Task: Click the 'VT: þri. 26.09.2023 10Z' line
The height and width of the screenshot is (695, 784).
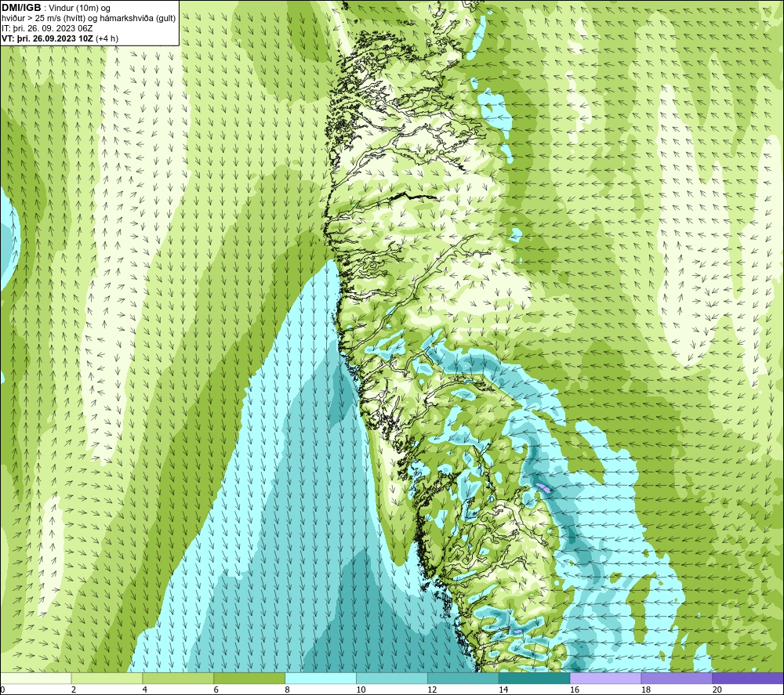Action: coord(47,38)
